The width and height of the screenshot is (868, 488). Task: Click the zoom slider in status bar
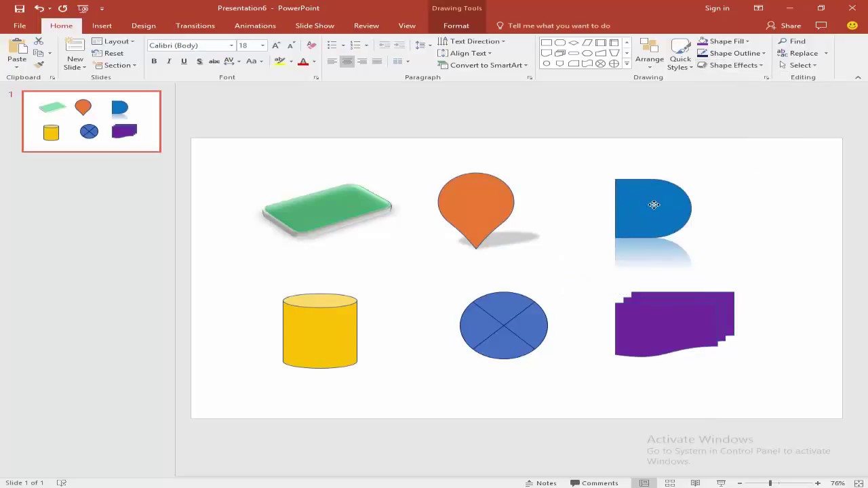point(770,483)
